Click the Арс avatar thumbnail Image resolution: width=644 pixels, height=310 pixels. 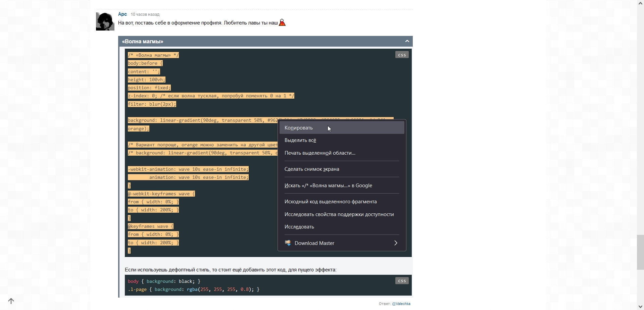pos(105,21)
